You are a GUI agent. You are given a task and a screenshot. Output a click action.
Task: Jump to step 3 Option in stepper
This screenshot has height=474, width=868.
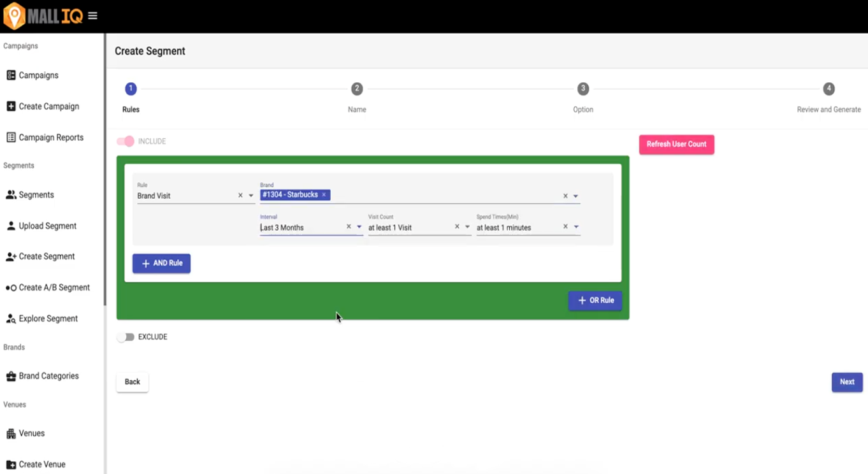coord(582,89)
